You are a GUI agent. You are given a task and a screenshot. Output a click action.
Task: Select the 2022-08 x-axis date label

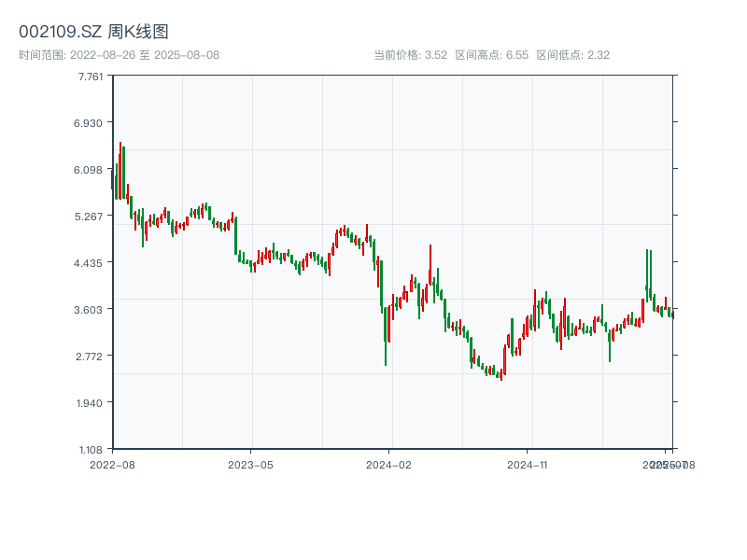[112, 464]
